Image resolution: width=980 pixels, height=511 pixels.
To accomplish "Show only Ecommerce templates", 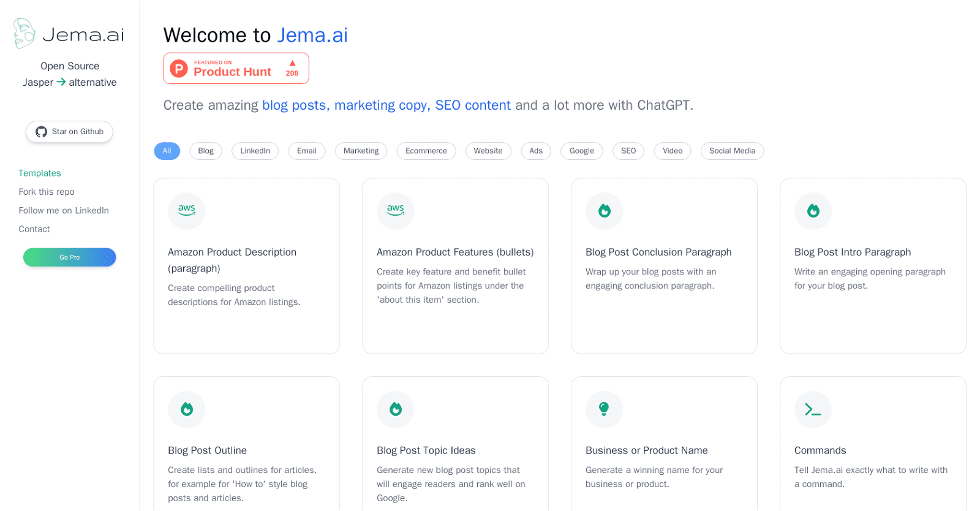I will [426, 151].
